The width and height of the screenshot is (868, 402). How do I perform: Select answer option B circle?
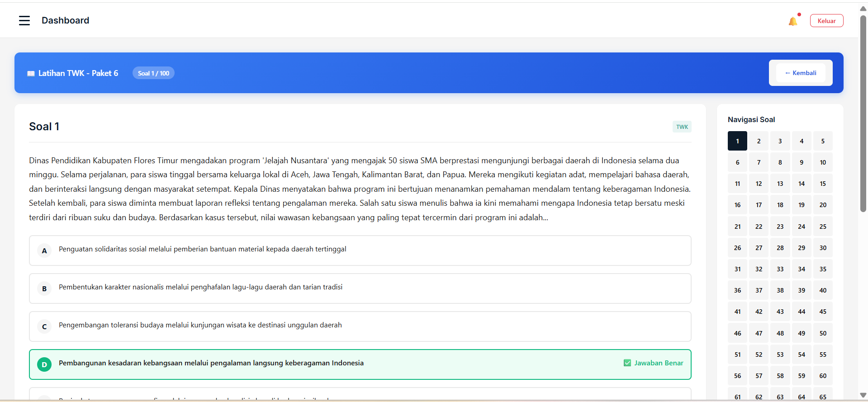click(x=44, y=288)
